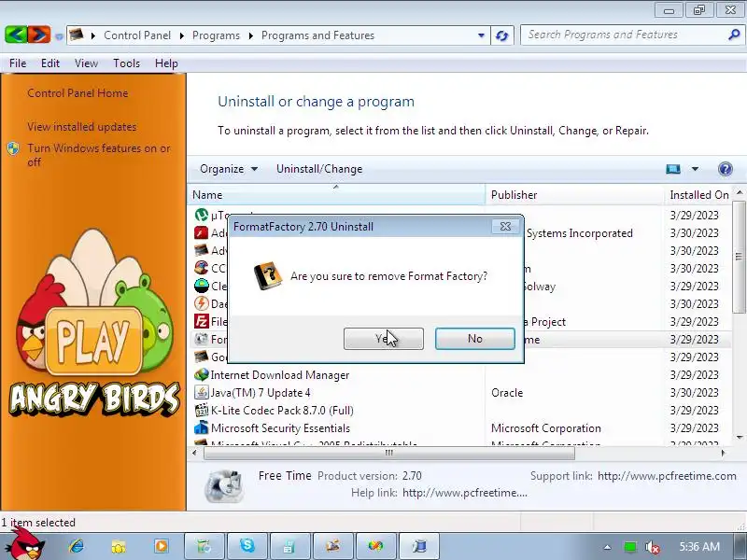Open the File menu
747x560 pixels.
[18, 63]
